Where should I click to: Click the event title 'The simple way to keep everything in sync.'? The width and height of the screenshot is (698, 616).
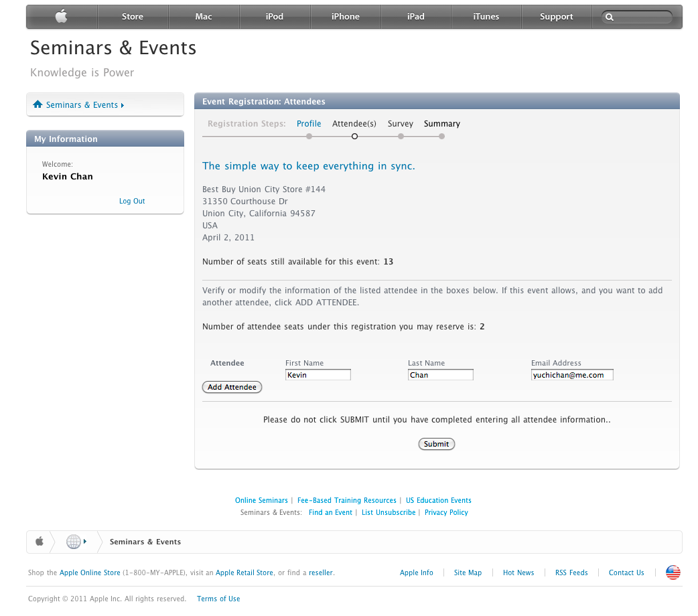pyautogui.click(x=309, y=165)
